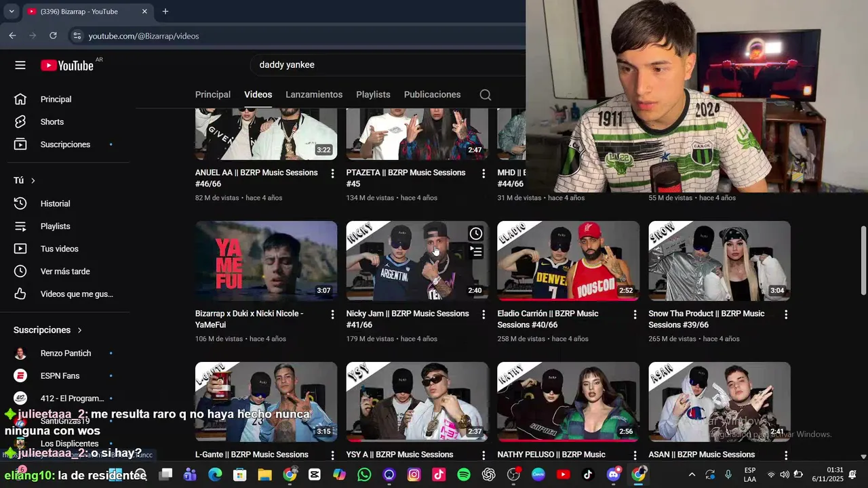
Task: Play the YaMeFui video thumbnail
Action: tap(266, 261)
